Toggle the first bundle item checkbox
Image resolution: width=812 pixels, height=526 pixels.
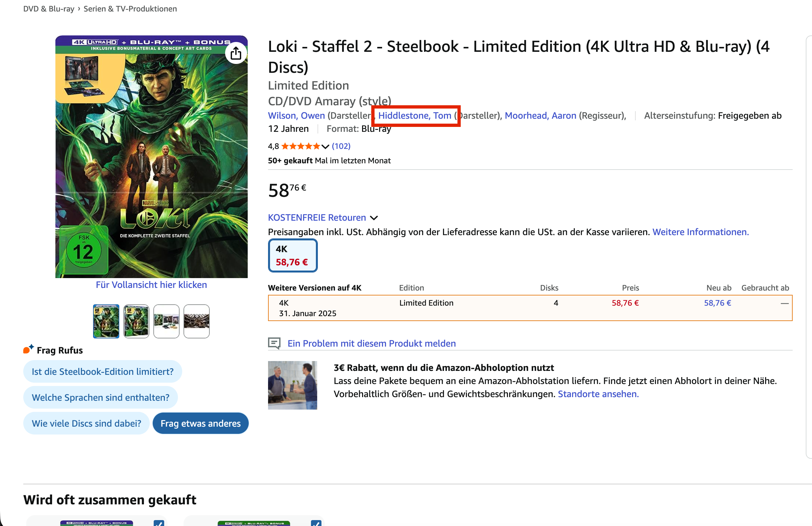click(x=159, y=523)
